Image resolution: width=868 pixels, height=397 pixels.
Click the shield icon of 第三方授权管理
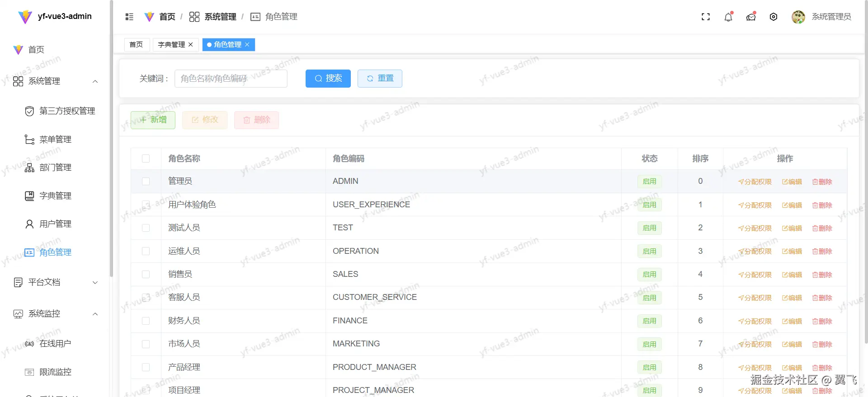[x=29, y=111]
